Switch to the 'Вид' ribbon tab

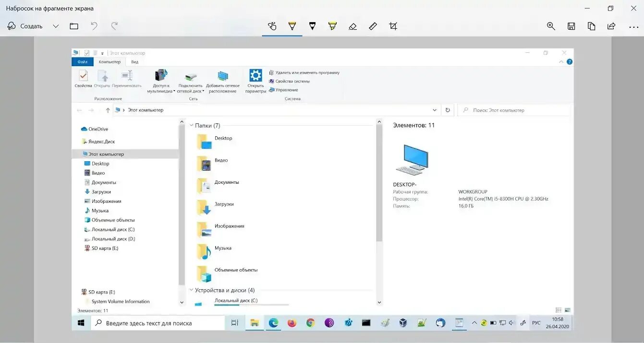pos(134,61)
